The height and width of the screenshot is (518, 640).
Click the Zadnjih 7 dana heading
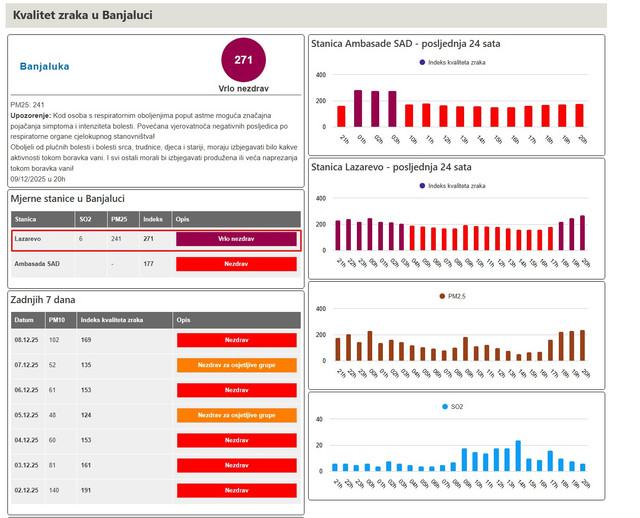pyautogui.click(x=43, y=300)
